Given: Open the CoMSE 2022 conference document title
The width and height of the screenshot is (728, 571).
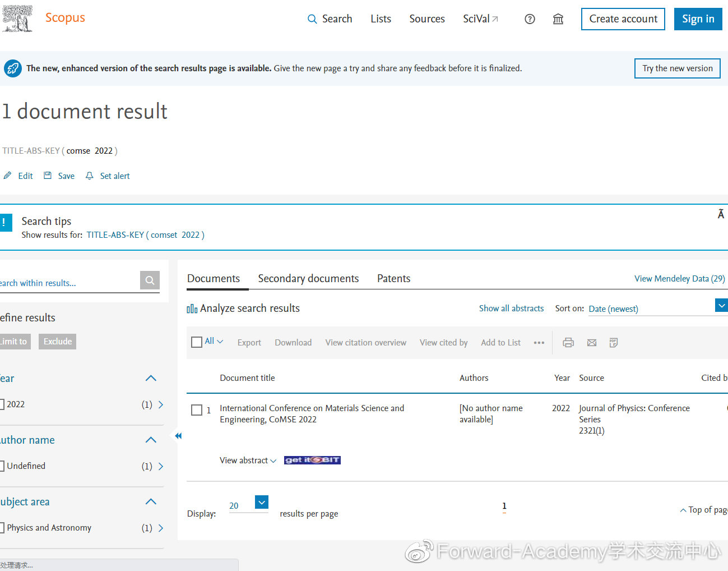Looking at the screenshot, I should 312,414.
